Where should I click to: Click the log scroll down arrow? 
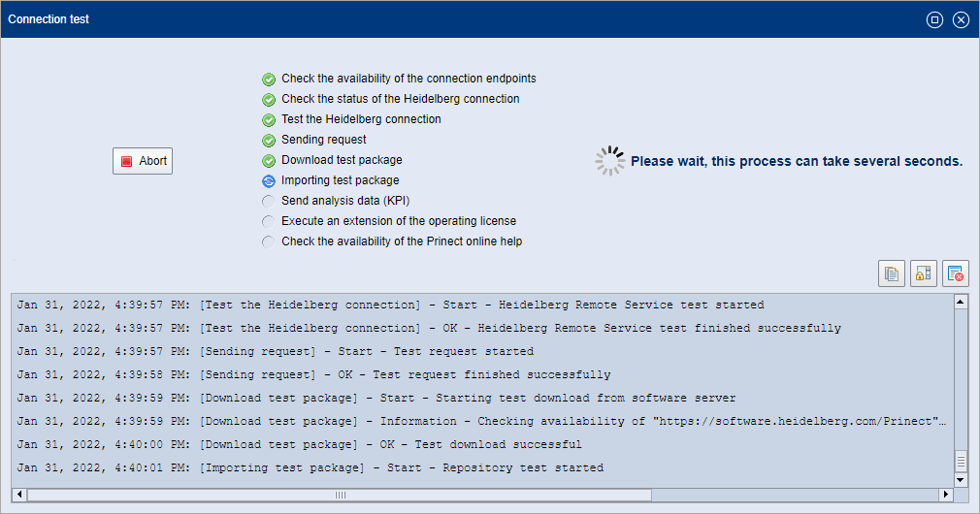[x=961, y=480]
